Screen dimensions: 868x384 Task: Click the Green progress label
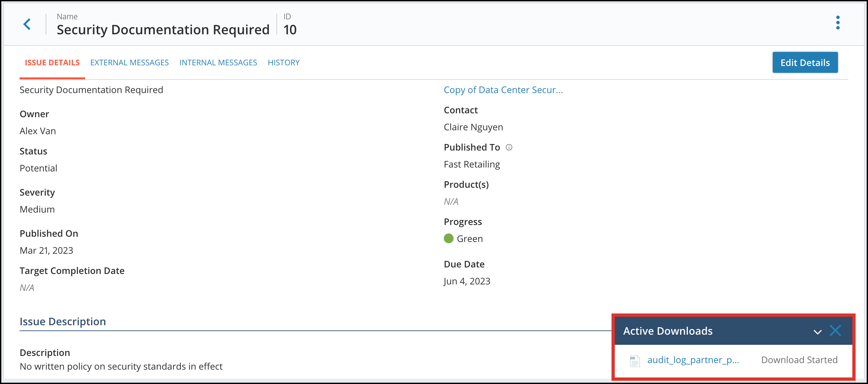coord(470,239)
